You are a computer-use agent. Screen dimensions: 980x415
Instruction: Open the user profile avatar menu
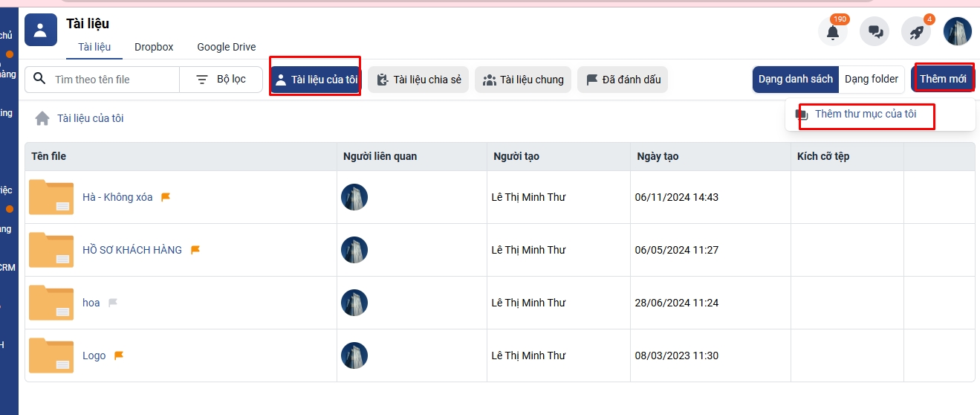coord(958,32)
